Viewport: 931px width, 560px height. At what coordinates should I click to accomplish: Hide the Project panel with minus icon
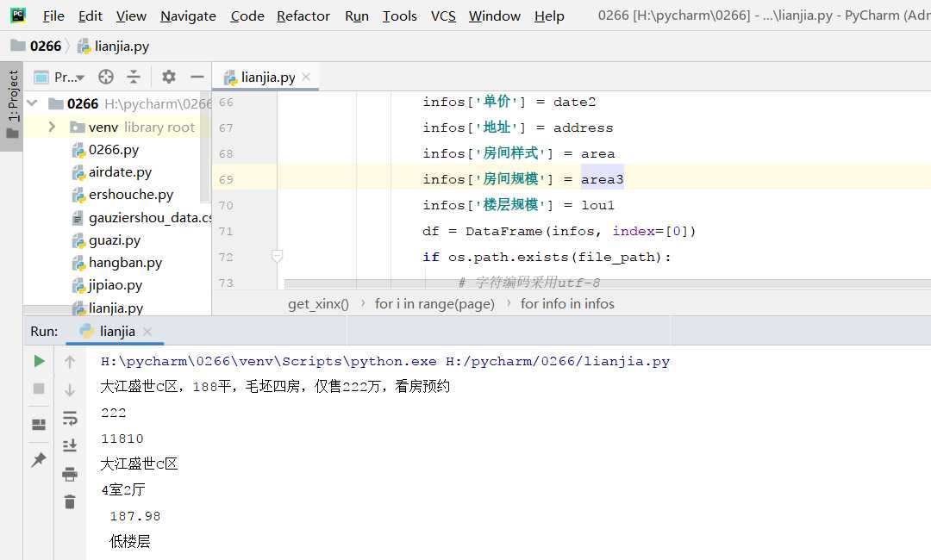point(197,77)
